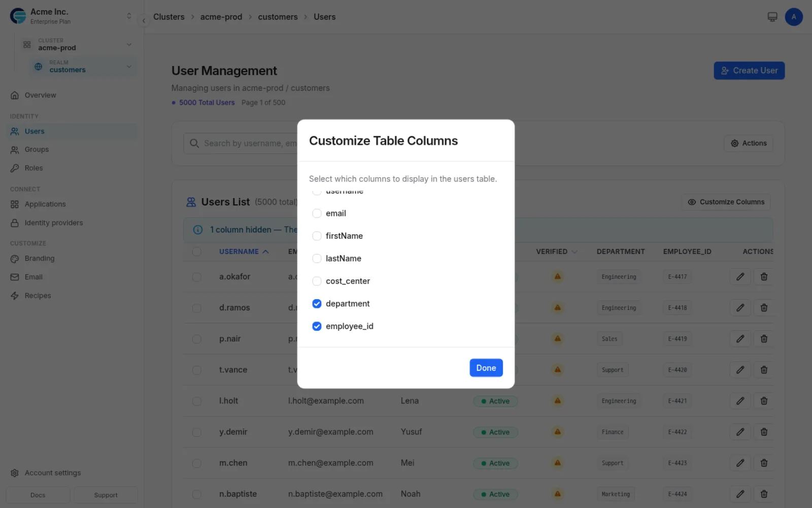Open Roles in the sidebar
This screenshot has width=812, height=508.
coord(33,168)
